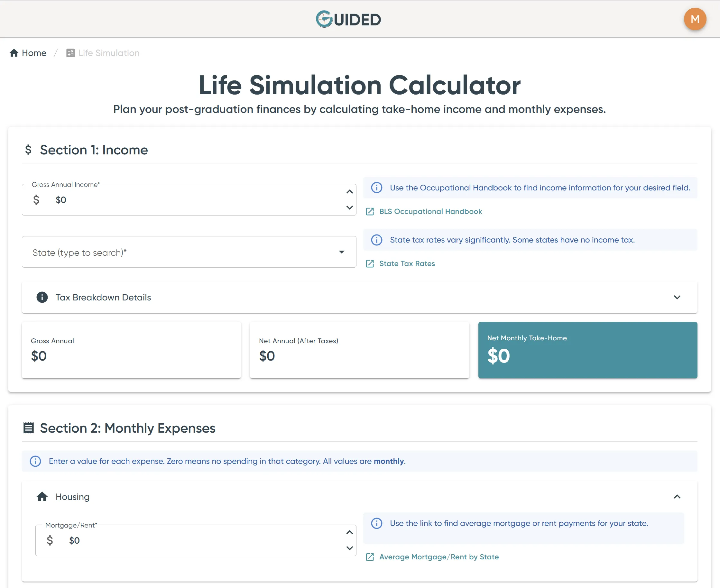
Task: Open the State search dropdown
Action: 342,252
